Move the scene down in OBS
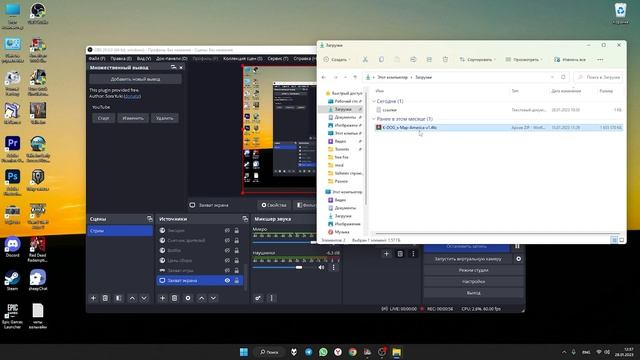 [x=144, y=298]
